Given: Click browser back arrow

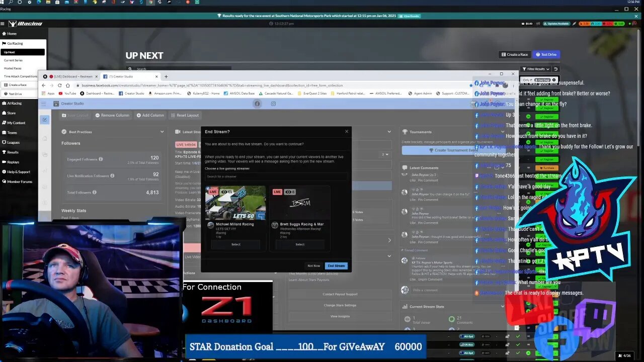Looking at the screenshot, I should [44, 85].
